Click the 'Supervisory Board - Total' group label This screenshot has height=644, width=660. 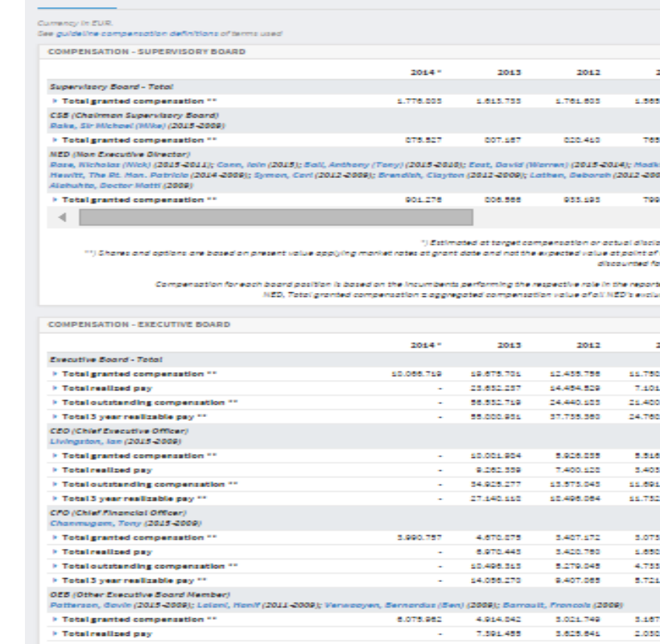112,87
